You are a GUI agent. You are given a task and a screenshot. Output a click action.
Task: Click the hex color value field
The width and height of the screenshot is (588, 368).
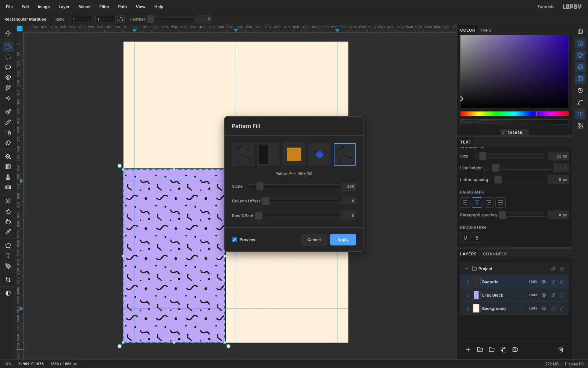click(514, 132)
